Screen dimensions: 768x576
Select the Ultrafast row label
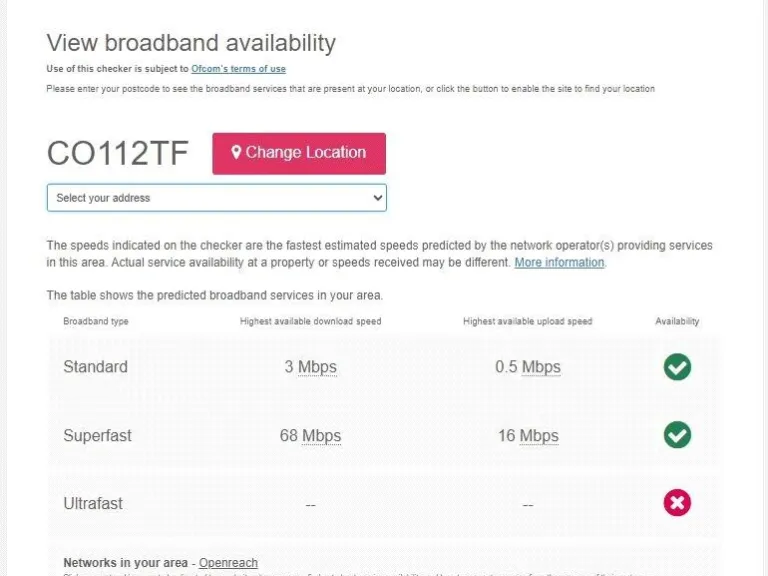click(93, 504)
